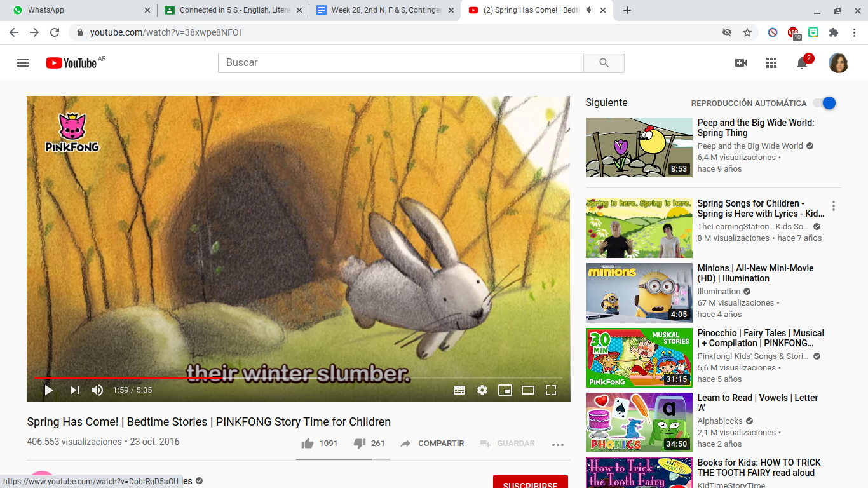
Task: Enter full screen mode
Action: click(551, 390)
